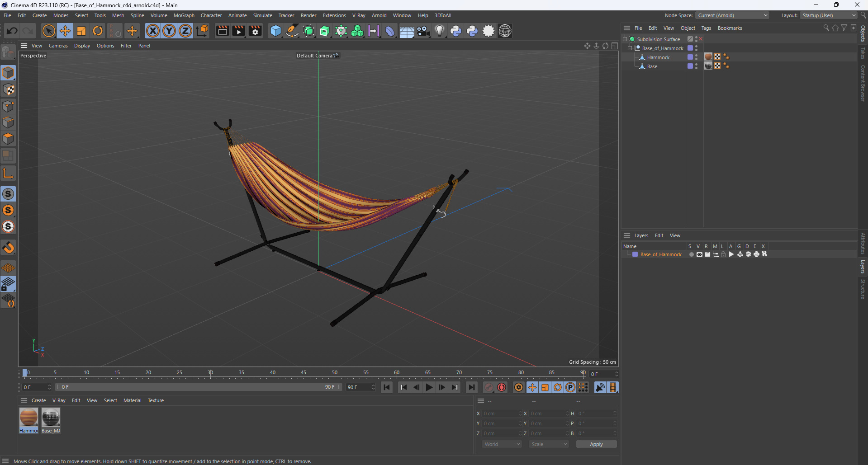
Task: Click the Locked Workplane icon
Action: pos(8,284)
